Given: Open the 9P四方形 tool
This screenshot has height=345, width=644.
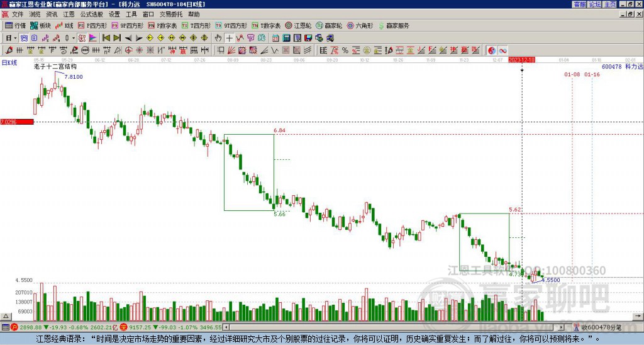Looking at the screenshot, I should [127, 25].
